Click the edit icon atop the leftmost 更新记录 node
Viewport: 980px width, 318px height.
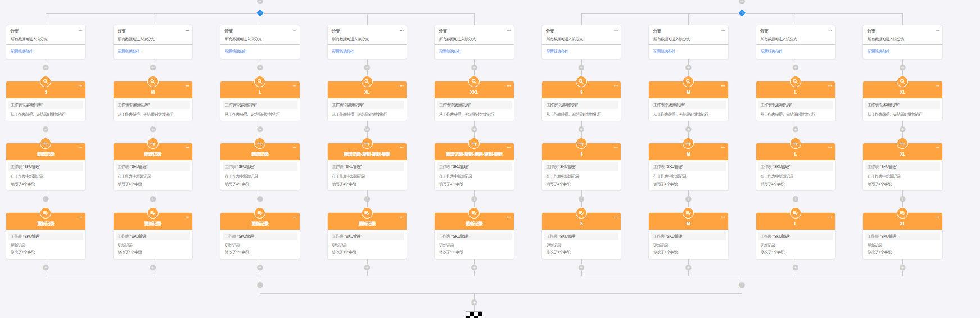point(46,213)
